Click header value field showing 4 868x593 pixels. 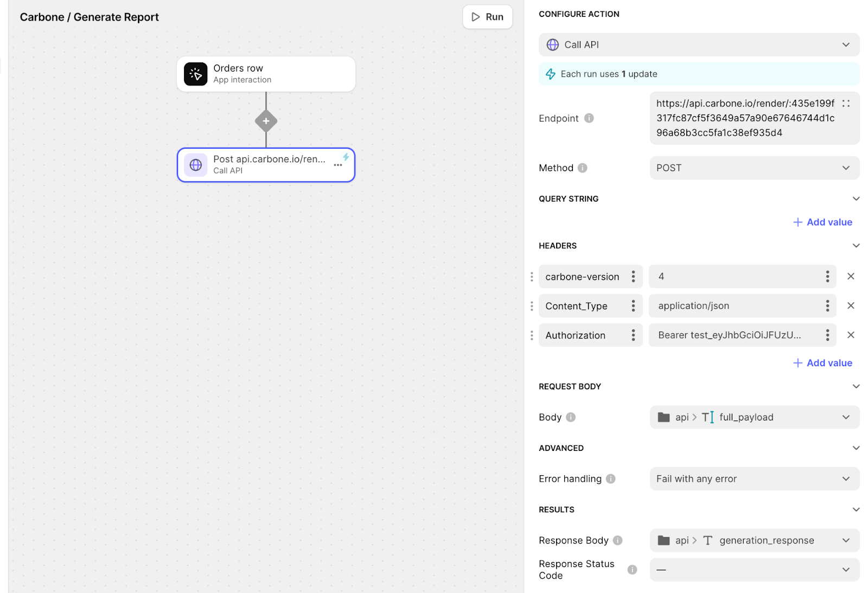[742, 277]
